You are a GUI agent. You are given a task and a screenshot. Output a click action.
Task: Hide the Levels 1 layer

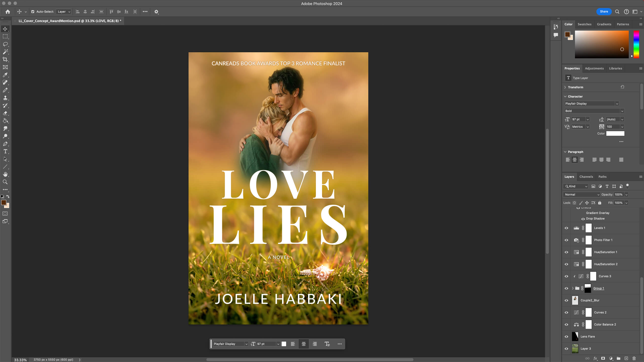click(x=566, y=228)
